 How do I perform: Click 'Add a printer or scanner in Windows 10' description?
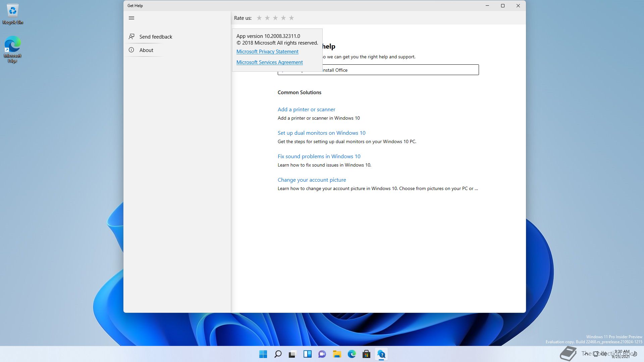click(x=319, y=118)
